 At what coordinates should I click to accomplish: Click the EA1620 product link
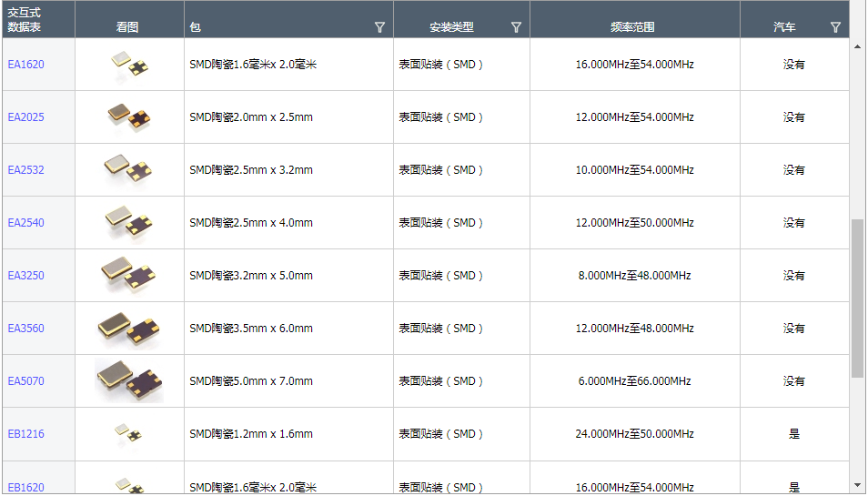(x=25, y=65)
